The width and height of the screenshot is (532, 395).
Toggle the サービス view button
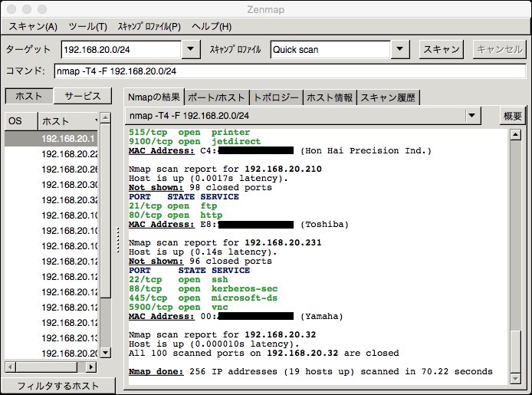point(83,96)
